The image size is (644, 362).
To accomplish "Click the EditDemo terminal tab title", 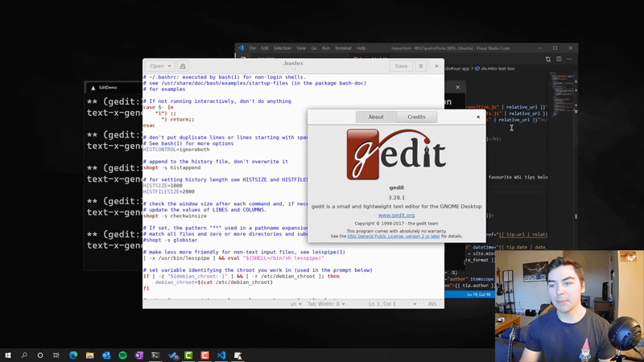I will click(108, 88).
